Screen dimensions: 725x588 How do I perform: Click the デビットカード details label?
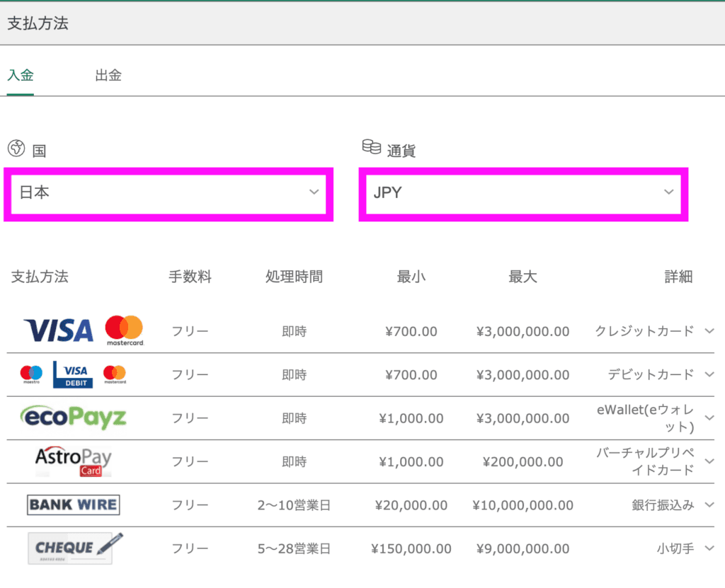point(651,374)
